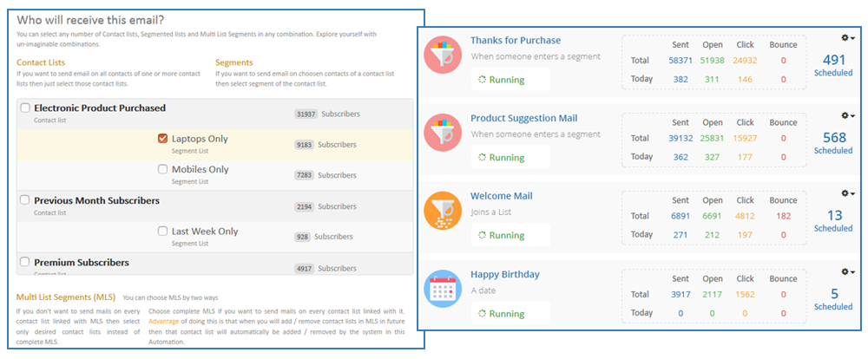Click Running status on Happy Birthday

click(502, 314)
